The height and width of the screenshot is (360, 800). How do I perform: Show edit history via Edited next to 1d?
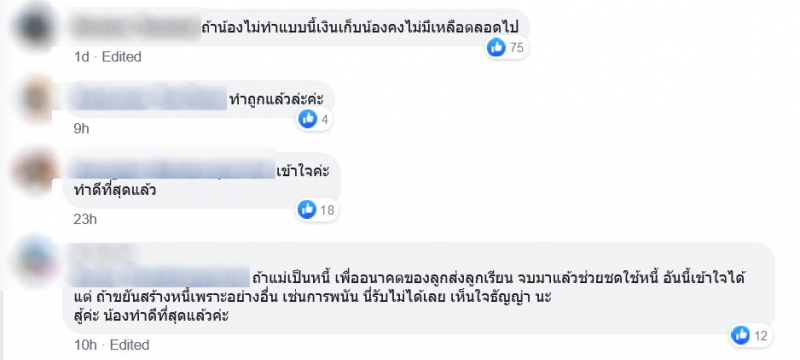coord(121,57)
